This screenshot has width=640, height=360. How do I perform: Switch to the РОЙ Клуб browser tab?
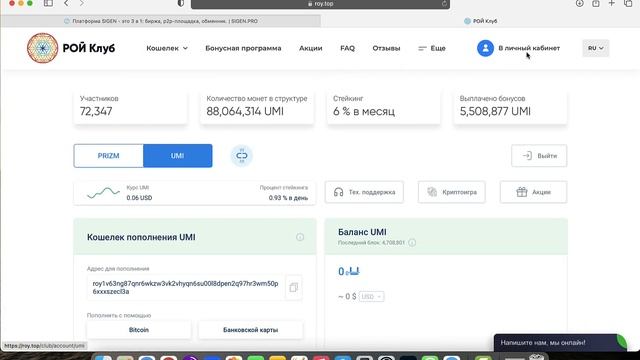click(480, 21)
